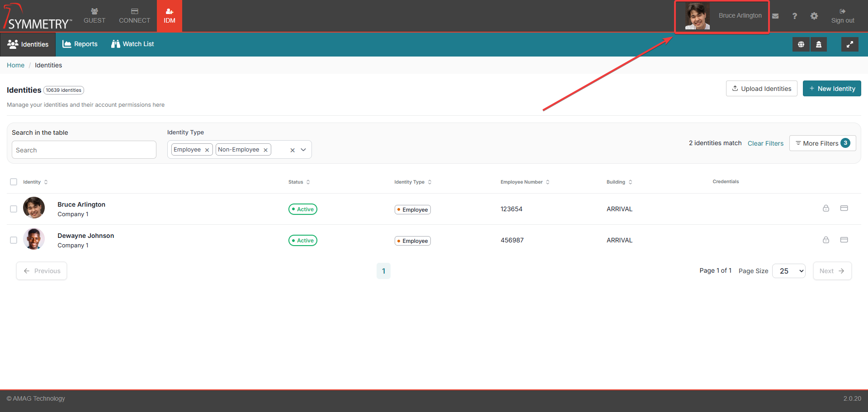Click the help question mark icon

[x=794, y=16]
